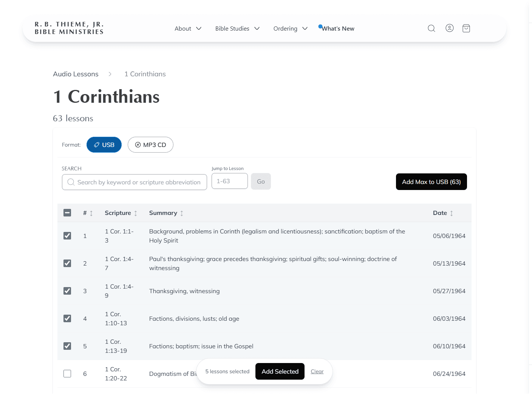Open the Ordering dropdown
Image resolution: width=532 pixels, height=394 pixels.
pos(290,28)
